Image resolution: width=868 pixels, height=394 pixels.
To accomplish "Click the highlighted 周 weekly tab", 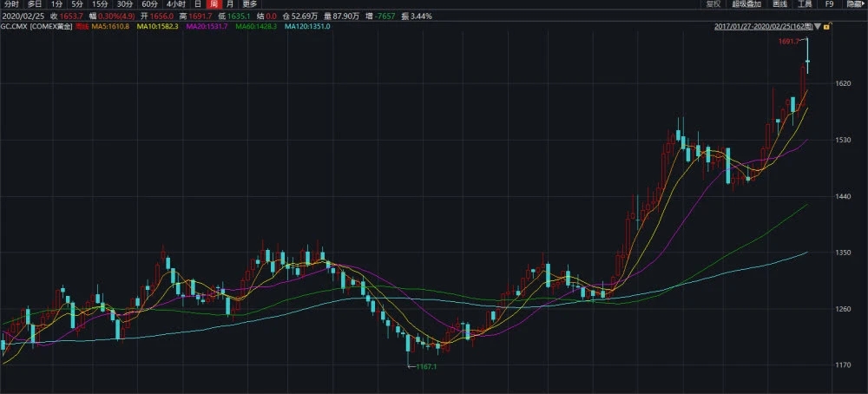I will coord(213,4).
